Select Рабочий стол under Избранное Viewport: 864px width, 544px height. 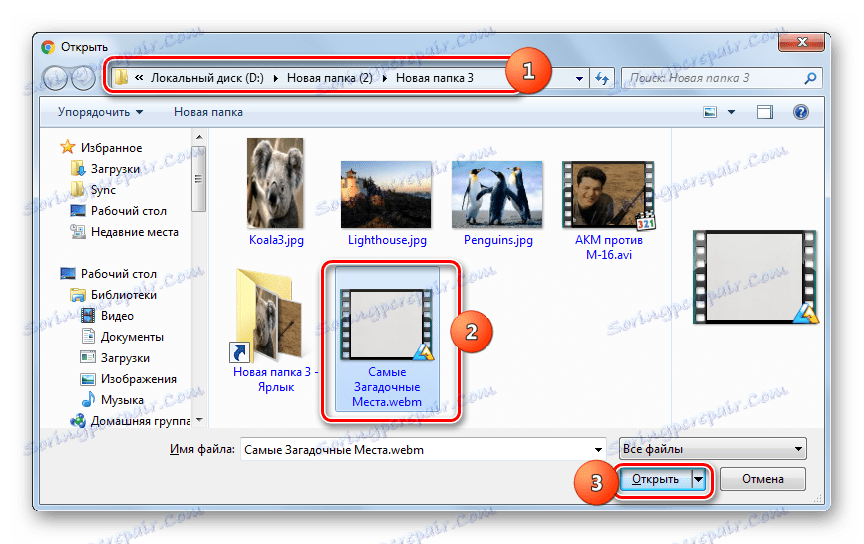[128, 211]
